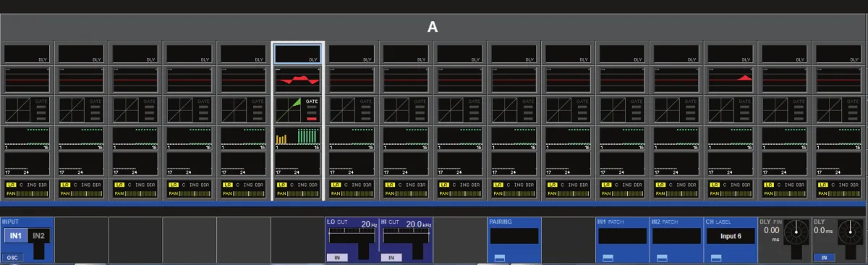The height and width of the screenshot is (265, 868).
Task: Select channel 16 input DLY block
Action: pyautogui.click(x=840, y=54)
